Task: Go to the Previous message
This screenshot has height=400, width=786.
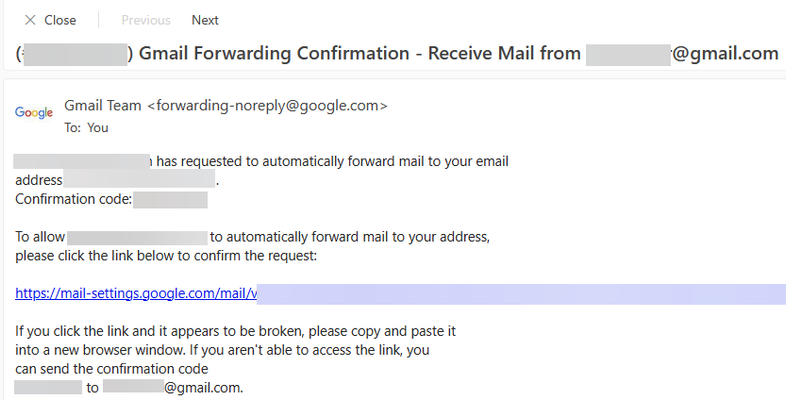Action: click(x=146, y=20)
